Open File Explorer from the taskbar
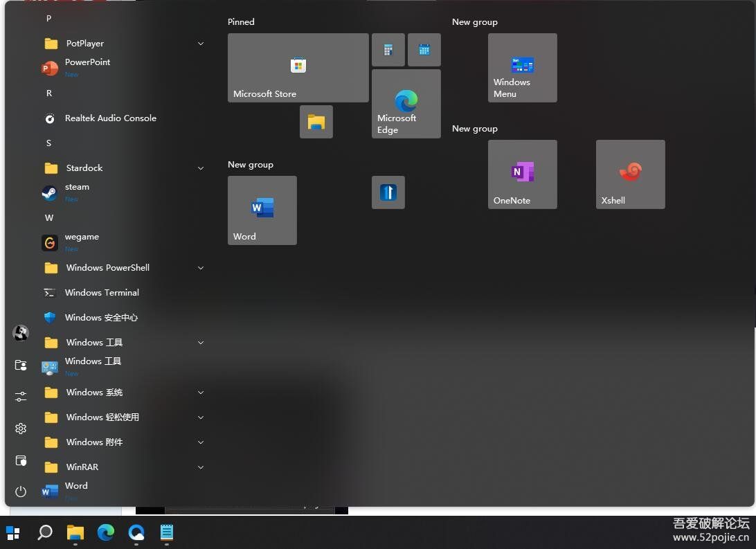 click(x=75, y=532)
